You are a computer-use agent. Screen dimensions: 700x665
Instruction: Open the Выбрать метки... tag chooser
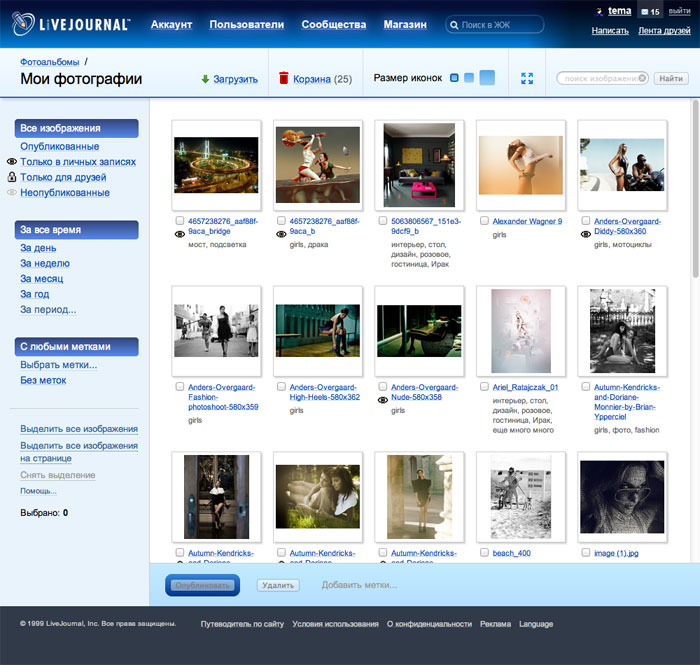[x=59, y=365]
